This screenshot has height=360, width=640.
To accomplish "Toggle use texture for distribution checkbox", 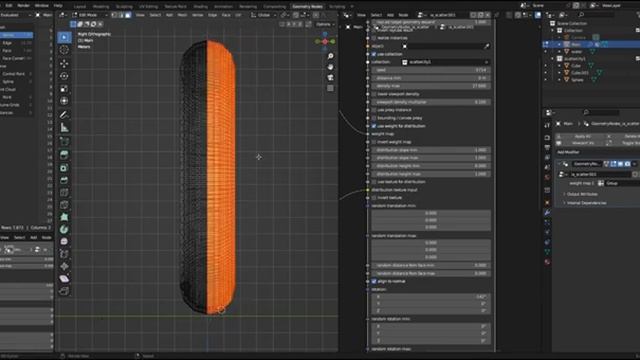I will coord(374,182).
